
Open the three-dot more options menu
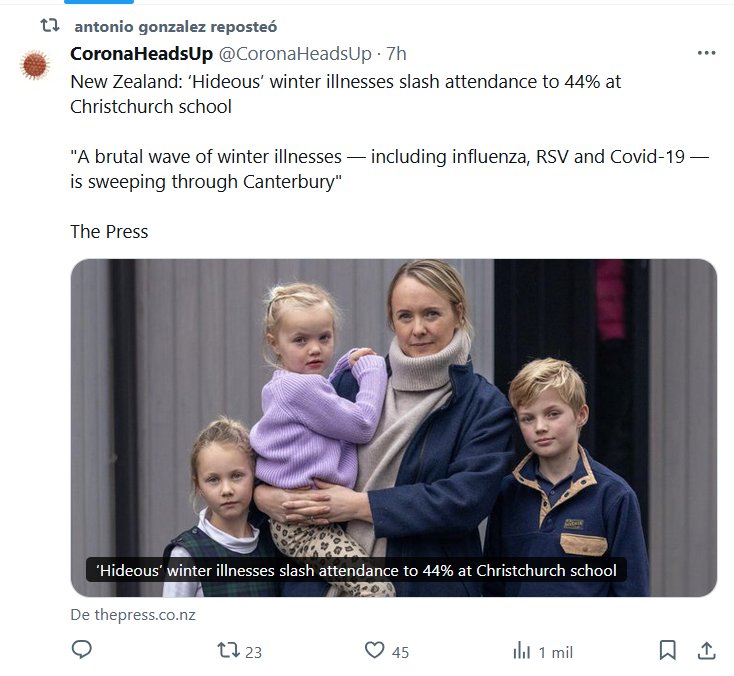pos(706,53)
